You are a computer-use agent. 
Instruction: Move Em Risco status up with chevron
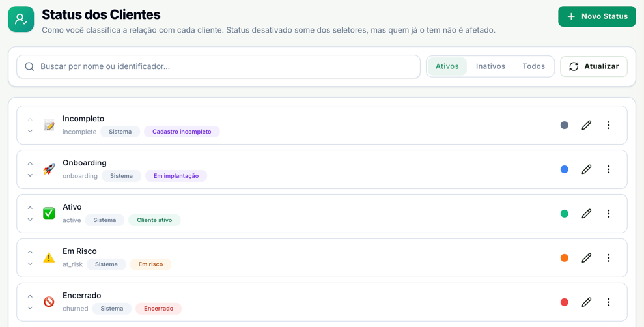point(30,252)
